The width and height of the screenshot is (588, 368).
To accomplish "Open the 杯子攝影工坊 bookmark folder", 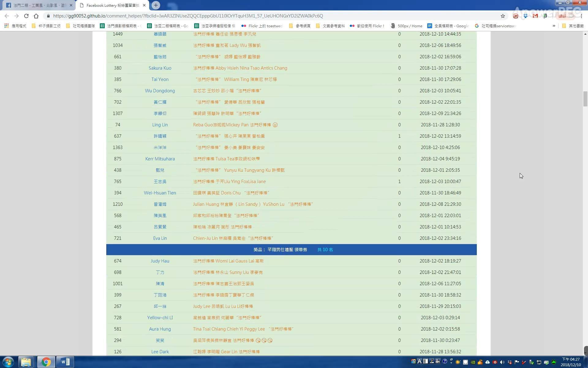I will coord(46,26).
